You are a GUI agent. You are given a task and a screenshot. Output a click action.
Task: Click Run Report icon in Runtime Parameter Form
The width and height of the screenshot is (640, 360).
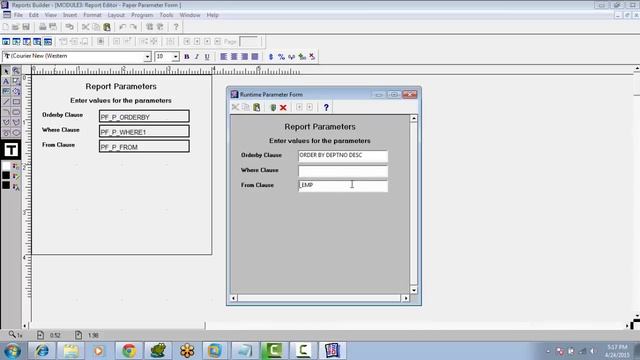point(273,107)
